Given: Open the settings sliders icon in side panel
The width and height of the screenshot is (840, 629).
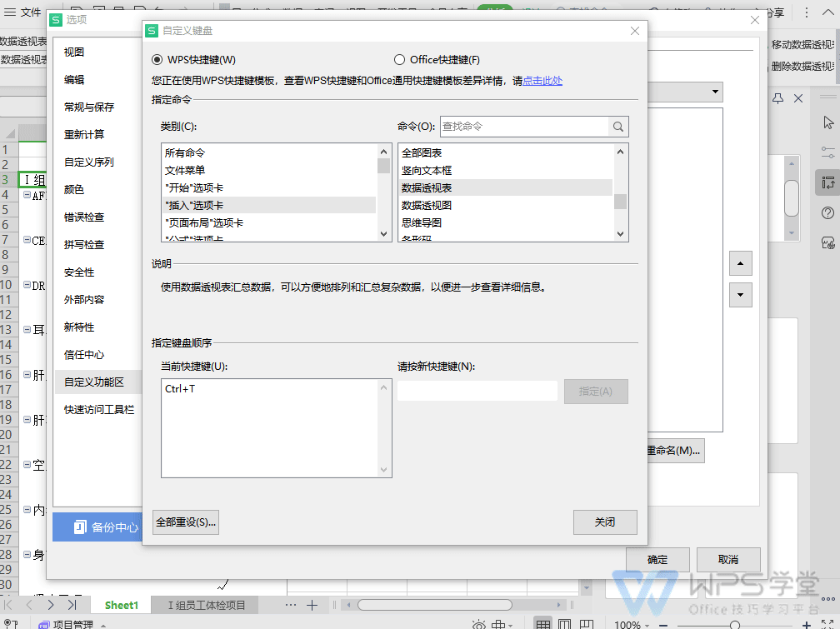Looking at the screenshot, I should tap(828, 152).
